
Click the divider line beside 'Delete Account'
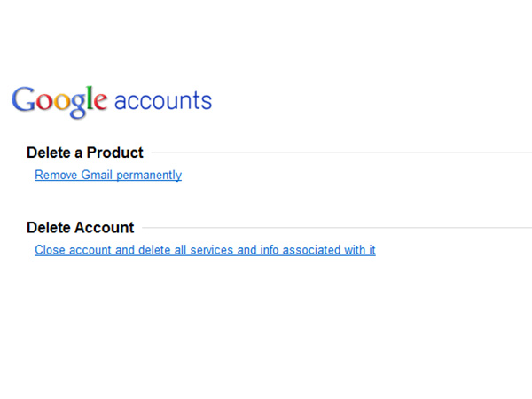[x=337, y=228]
